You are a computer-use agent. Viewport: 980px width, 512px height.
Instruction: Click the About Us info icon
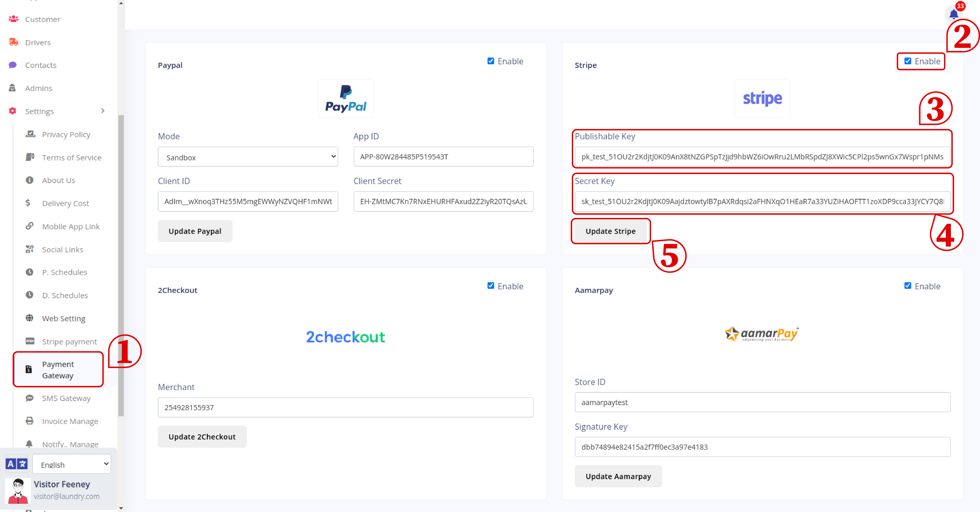coord(29,180)
